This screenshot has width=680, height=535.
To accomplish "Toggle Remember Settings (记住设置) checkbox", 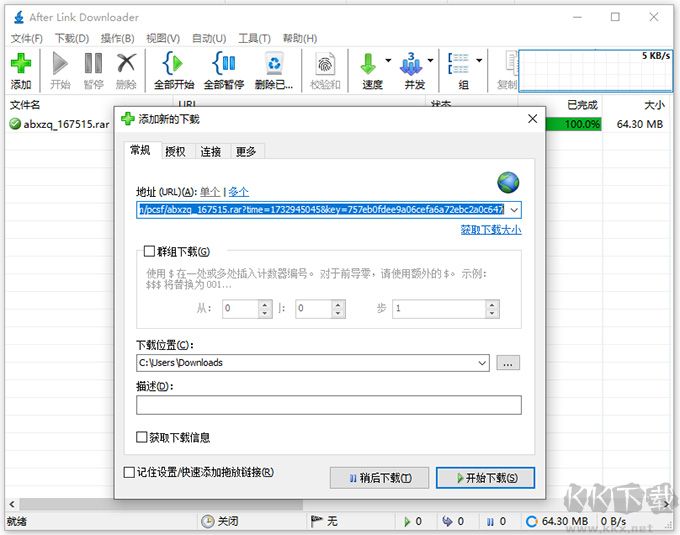I will tap(129, 472).
